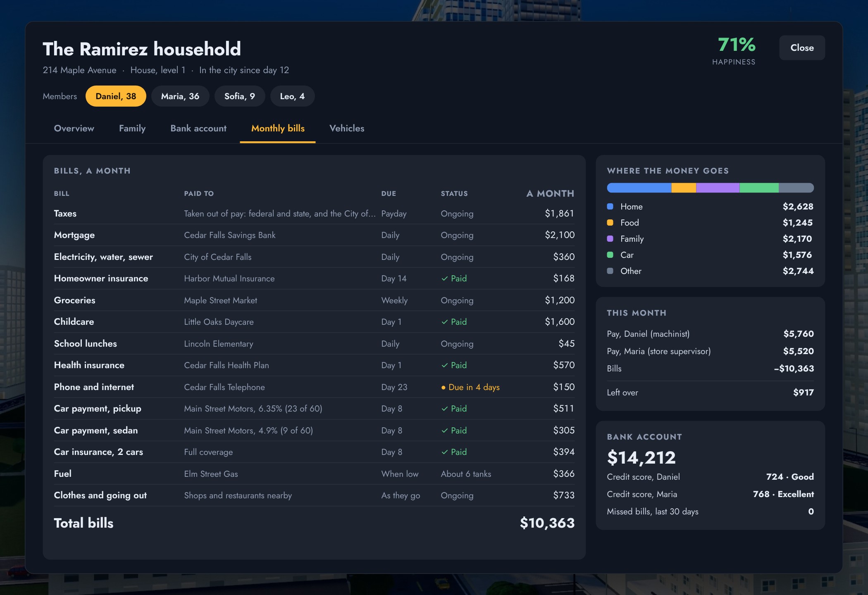Click the $14,212 bank balance
The image size is (868, 595).
641,457
